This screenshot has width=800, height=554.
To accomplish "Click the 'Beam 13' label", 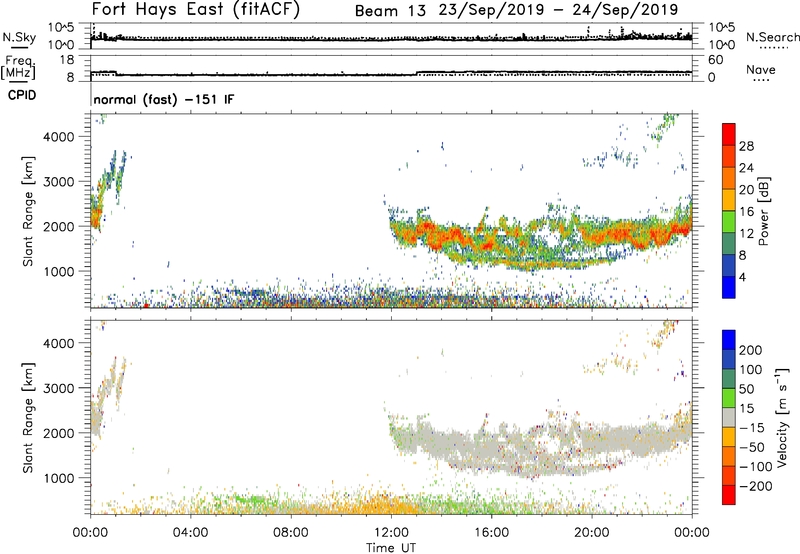I will pos(390,11).
